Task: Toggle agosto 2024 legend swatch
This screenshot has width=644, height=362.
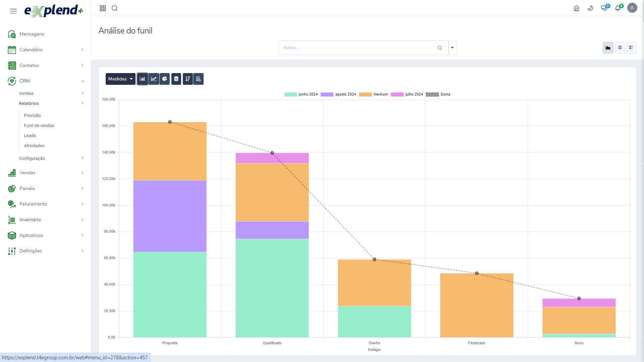Action: (327, 95)
